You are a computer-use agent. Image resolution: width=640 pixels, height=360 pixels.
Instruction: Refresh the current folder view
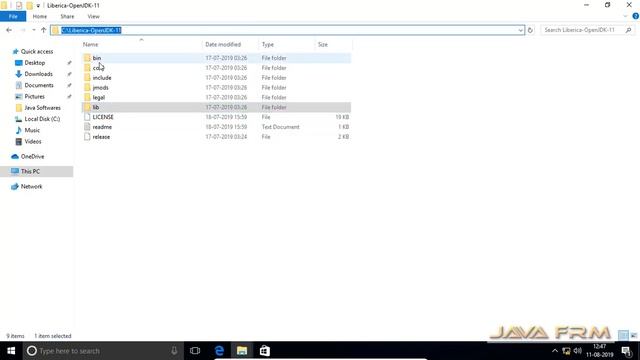530,30
